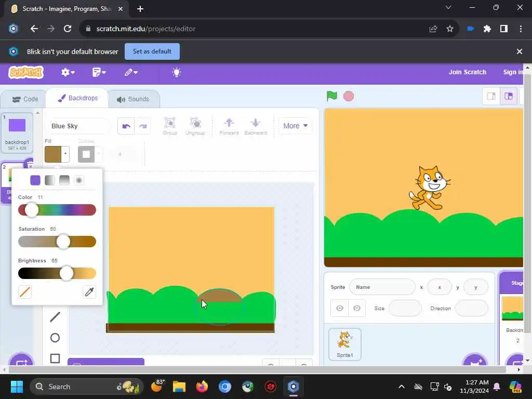Viewport: 532px width, 399px height.
Task: Show hidden system tray icons
Action: (402, 387)
